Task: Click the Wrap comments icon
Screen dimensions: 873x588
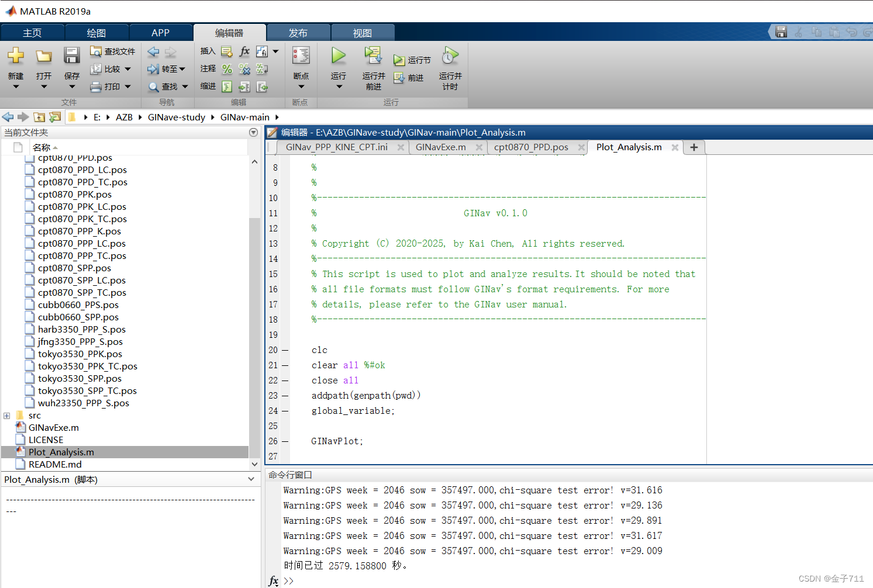Action: (x=262, y=69)
